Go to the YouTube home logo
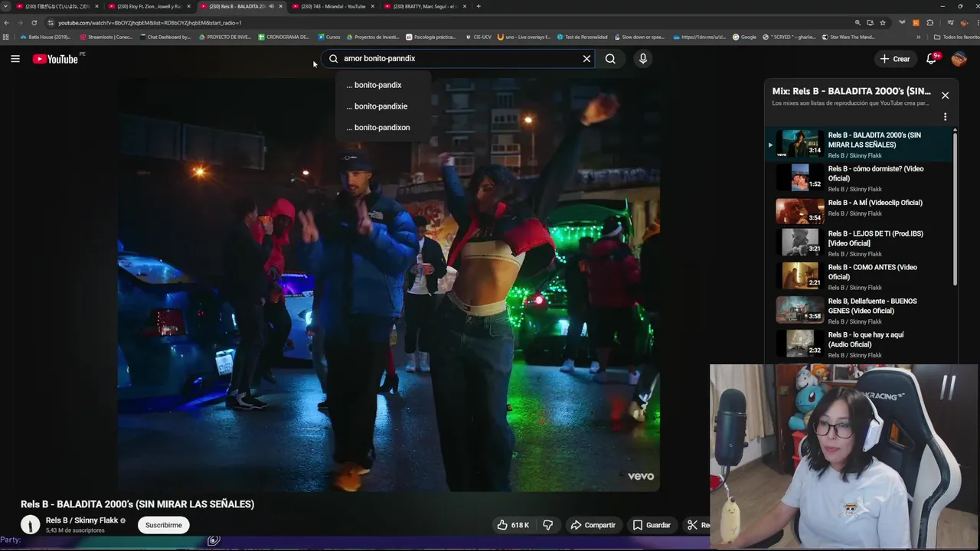The width and height of the screenshot is (980, 551). point(55,59)
